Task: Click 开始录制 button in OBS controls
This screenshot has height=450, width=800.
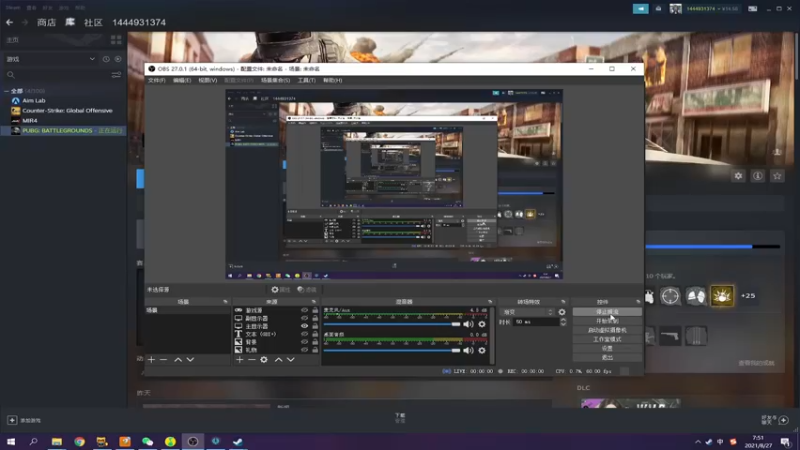Action: click(x=607, y=321)
